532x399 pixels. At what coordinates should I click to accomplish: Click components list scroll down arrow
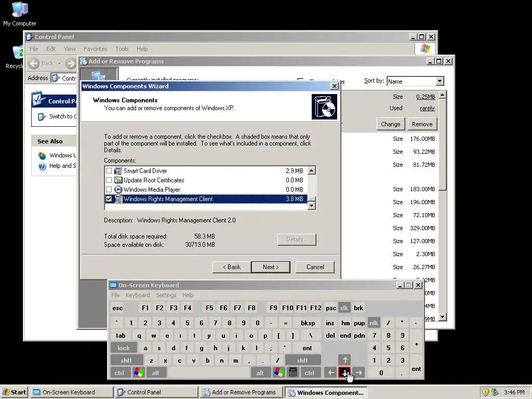tap(312, 206)
